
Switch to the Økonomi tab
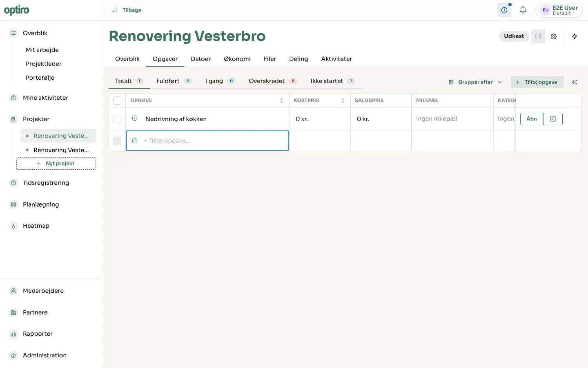(x=237, y=59)
